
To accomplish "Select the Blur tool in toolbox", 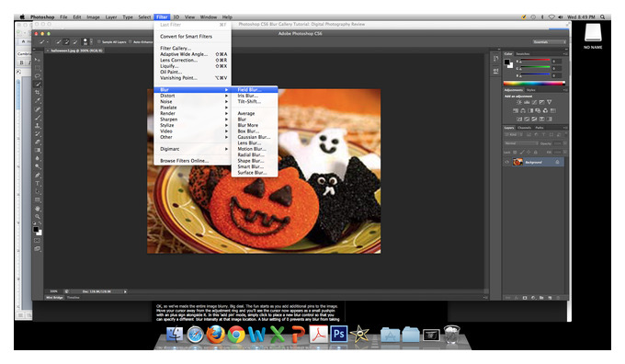I will tap(38, 158).
